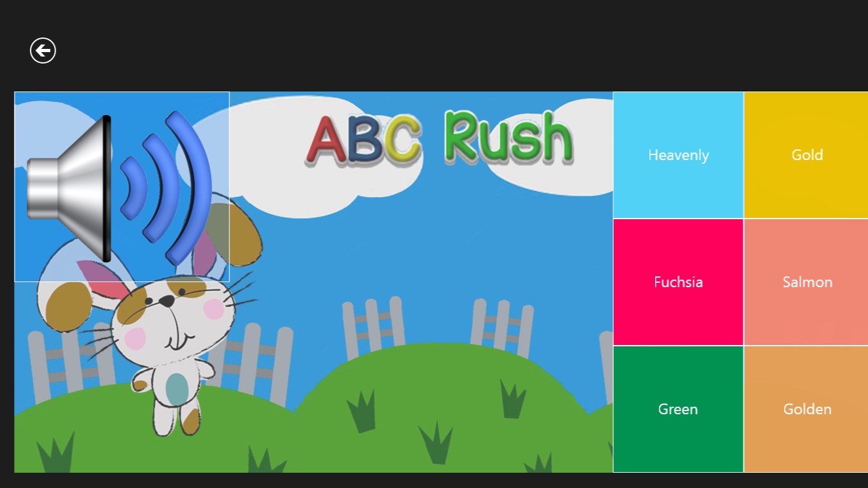
Task: Click the yellow letter C in the title
Action: pyautogui.click(x=402, y=141)
